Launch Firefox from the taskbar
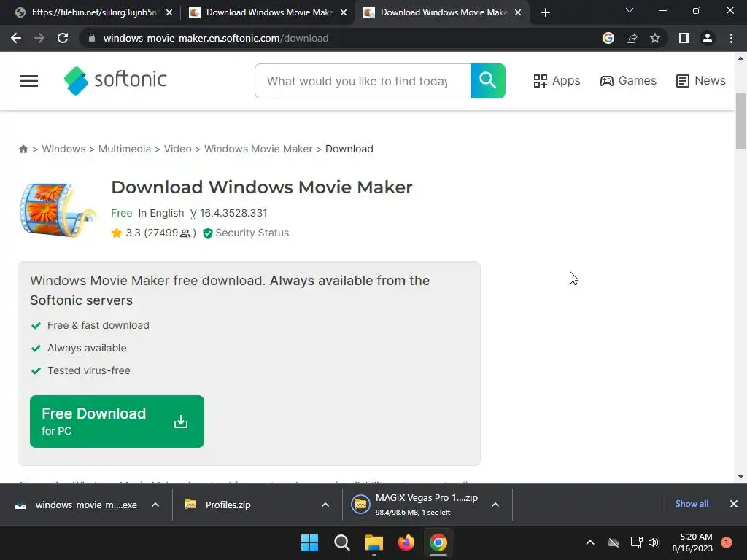The width and height of the screenshot is (747, 560). tap(406, 542)
